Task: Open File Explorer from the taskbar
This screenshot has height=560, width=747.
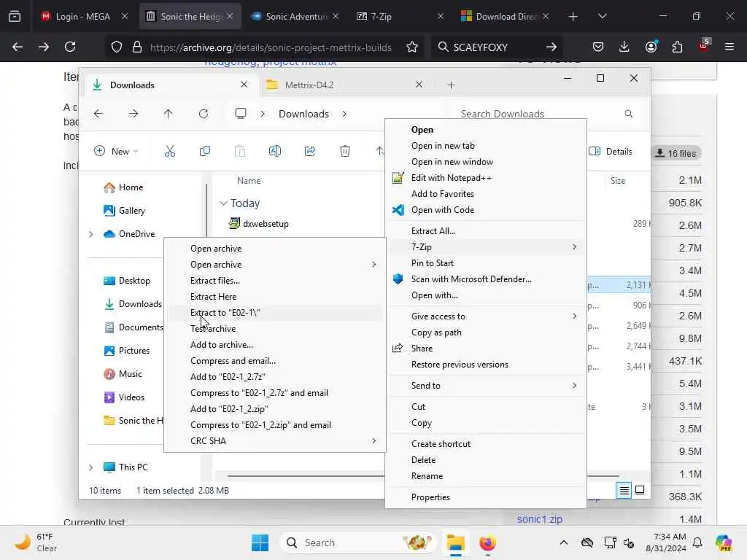Action: point(455,542)
